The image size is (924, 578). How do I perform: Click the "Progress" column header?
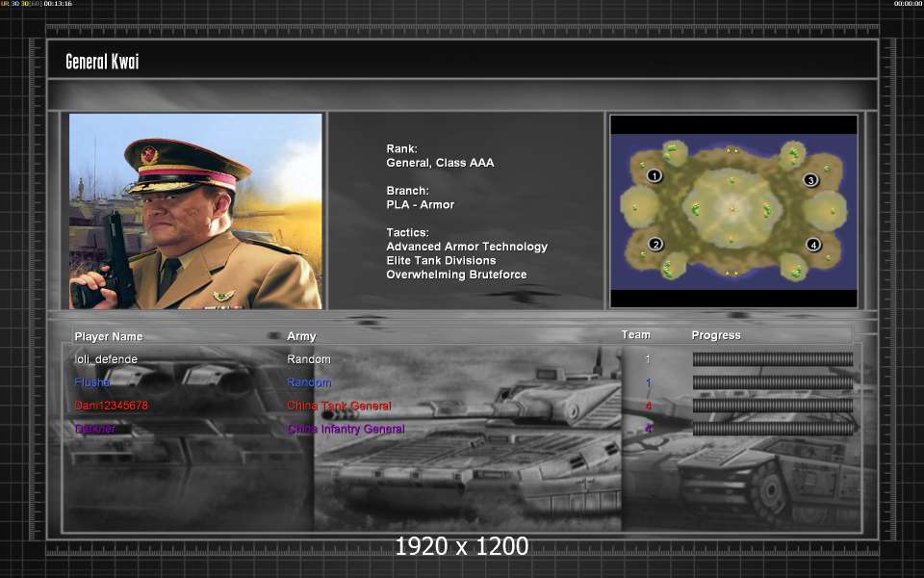[716, 335]
